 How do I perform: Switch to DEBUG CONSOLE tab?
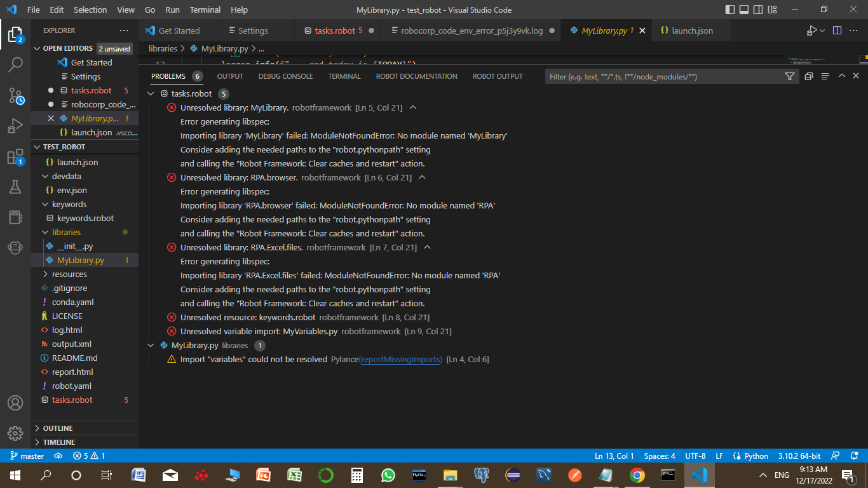coord(285,76)
